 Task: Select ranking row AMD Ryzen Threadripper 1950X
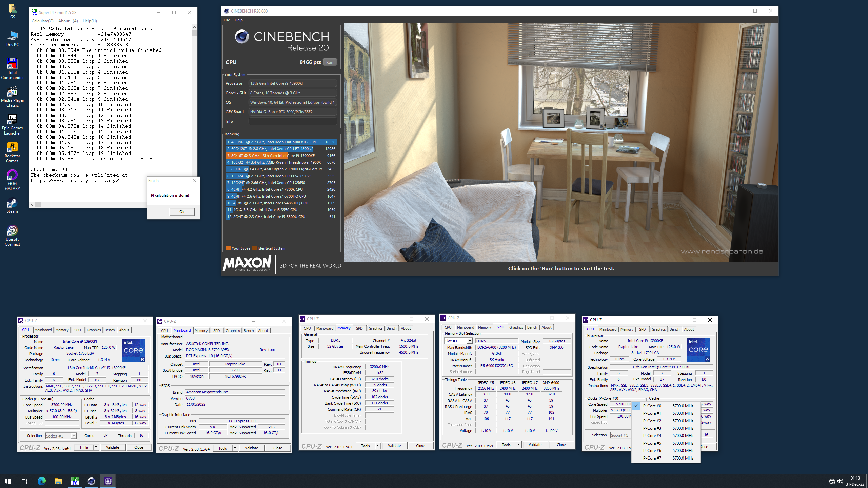coord(281,162)
